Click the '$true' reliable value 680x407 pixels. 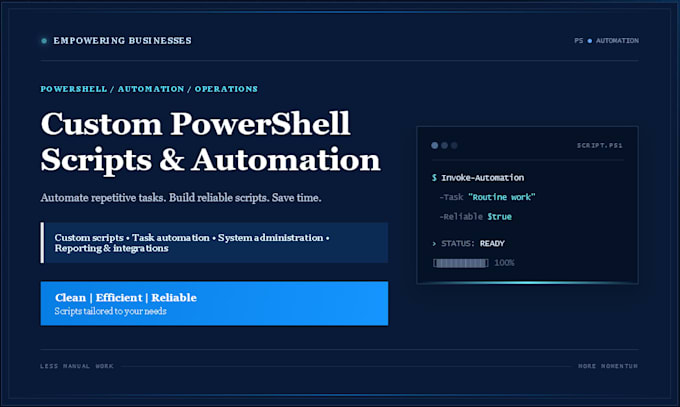499,217
